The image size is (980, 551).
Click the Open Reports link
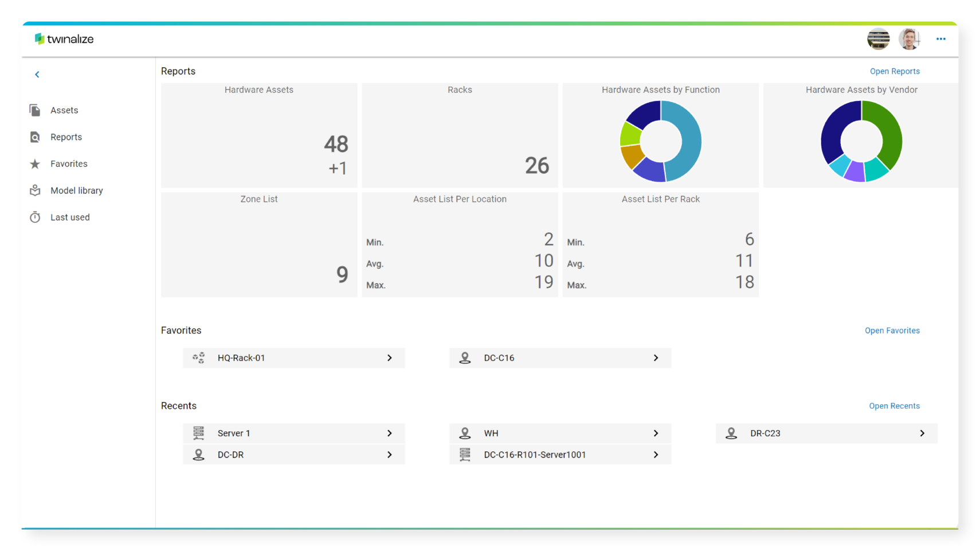pos(894,71)
